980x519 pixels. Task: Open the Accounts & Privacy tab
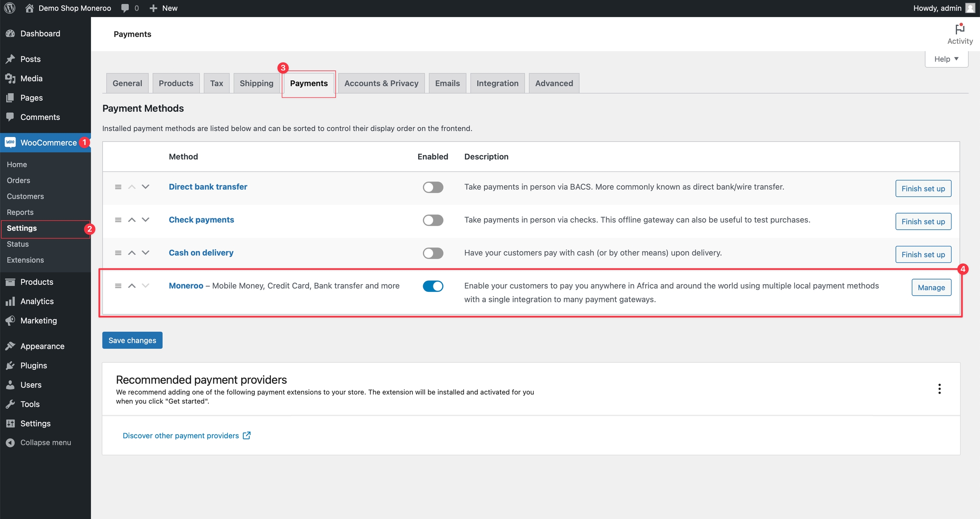point(382,83)
